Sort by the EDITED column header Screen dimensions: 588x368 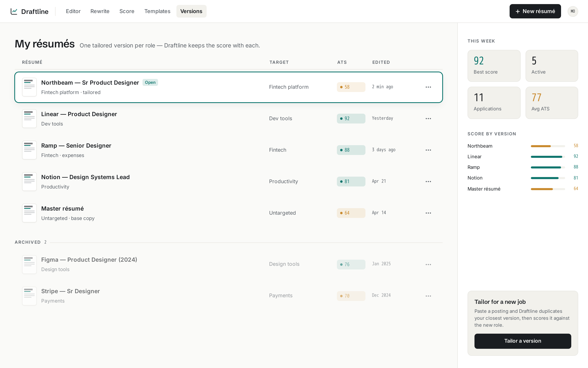(x=381, y=62)
